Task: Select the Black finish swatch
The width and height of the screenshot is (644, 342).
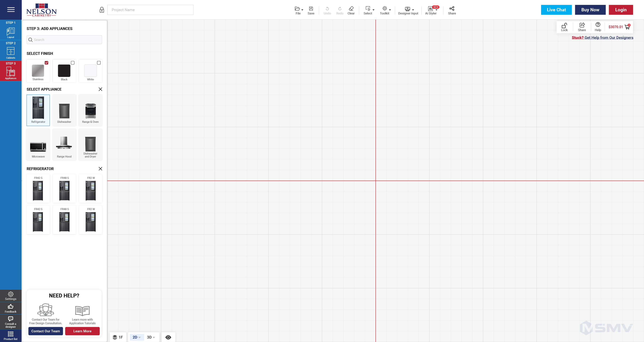Action: click(64, 71)
